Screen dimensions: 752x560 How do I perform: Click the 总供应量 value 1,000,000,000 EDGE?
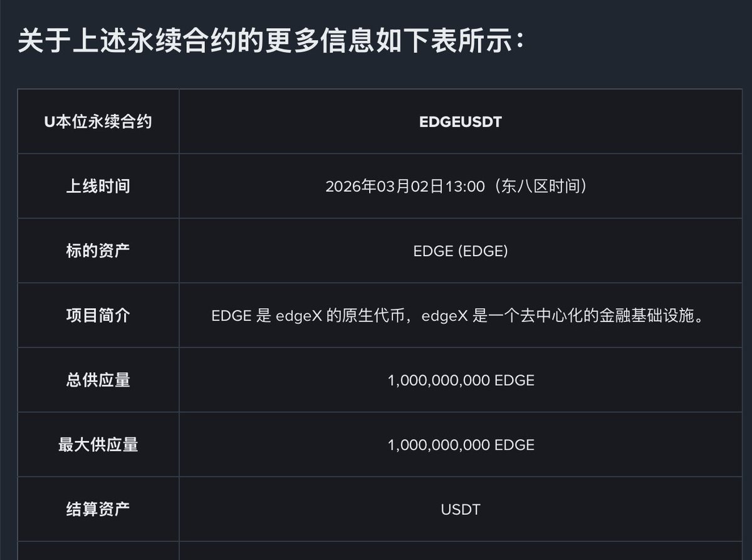point(461,380)
